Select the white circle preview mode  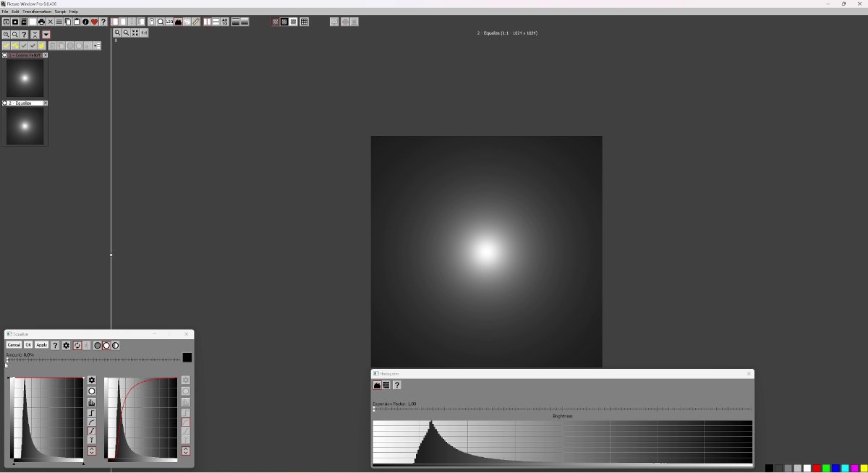[106, 346]
